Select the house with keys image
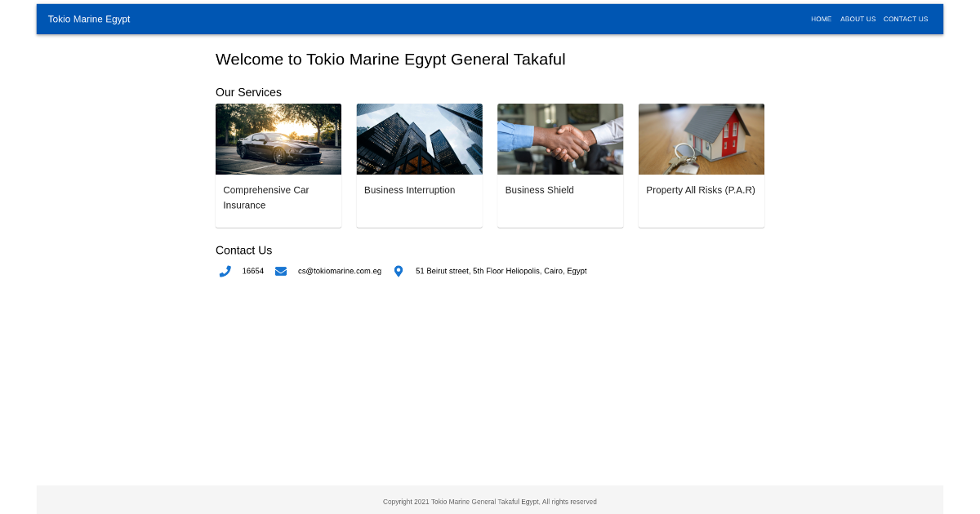 coord(701,139)
